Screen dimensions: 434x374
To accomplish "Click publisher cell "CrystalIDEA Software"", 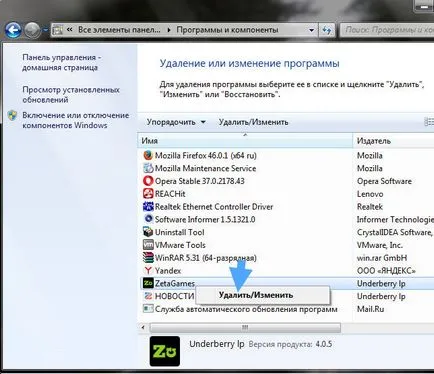I will click(395, 232).
